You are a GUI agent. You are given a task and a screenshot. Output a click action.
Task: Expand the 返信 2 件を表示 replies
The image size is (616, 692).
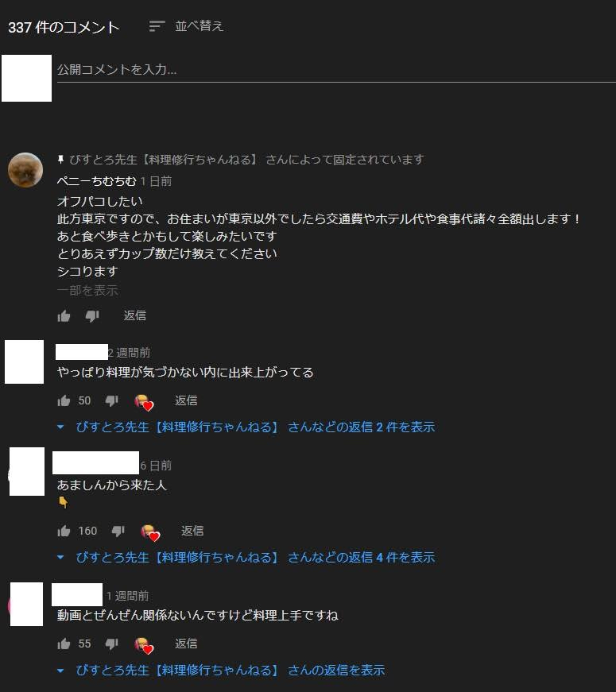[246, 427]
